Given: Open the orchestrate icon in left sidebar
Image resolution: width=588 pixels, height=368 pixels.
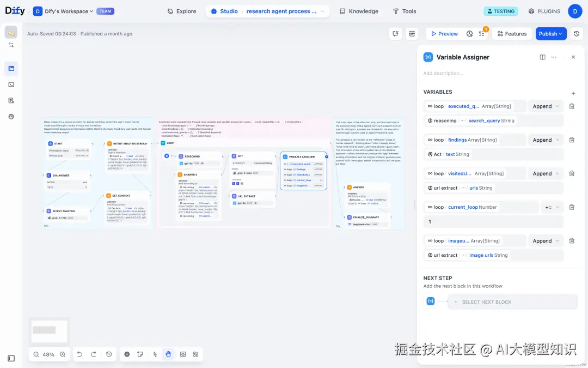Looking at the screenshot, I should (x=11, y=68).
